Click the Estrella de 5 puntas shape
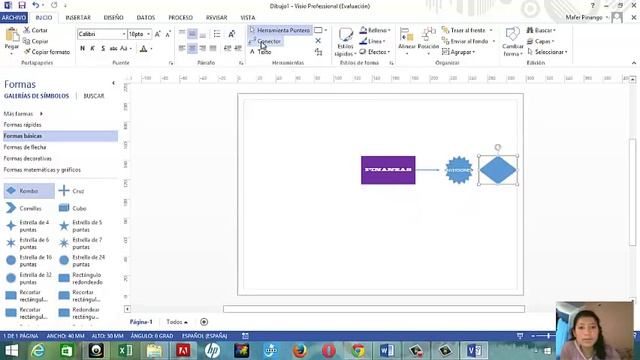This screenshot has height=360, width=640. [x=81, y=226]
